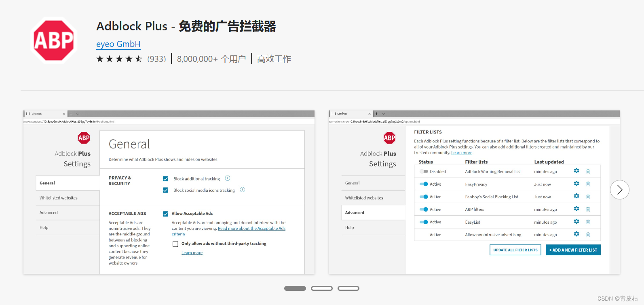The image size is (644, 305).
Task: Select Help in right screenshot sidebar
Action: click(x=373, y=227)
